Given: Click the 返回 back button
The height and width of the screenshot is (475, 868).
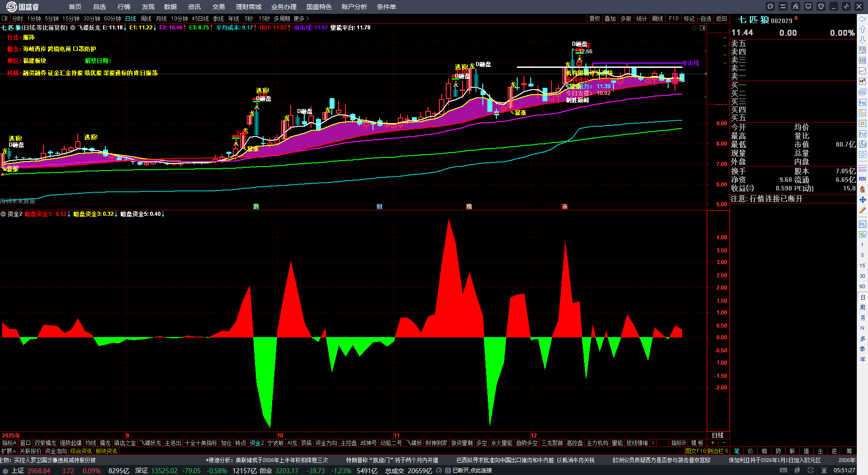Looking at the screenshot, I should click(x=722, y=19).
